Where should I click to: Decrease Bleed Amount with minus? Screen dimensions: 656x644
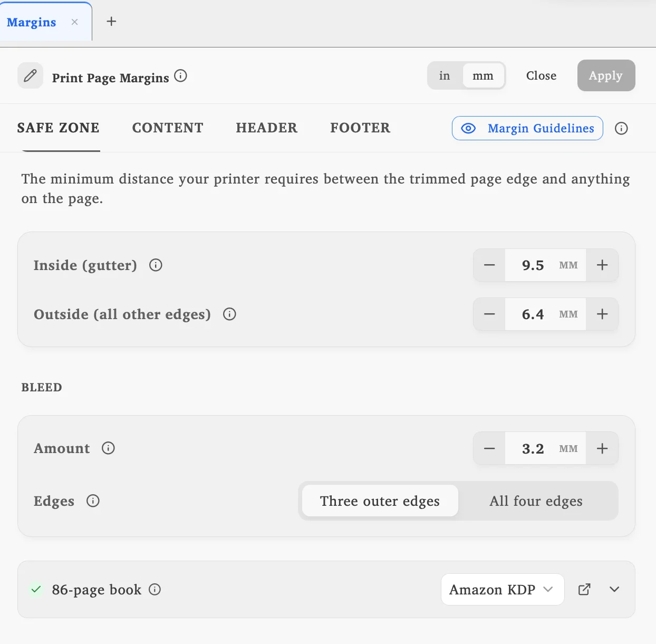489,448
